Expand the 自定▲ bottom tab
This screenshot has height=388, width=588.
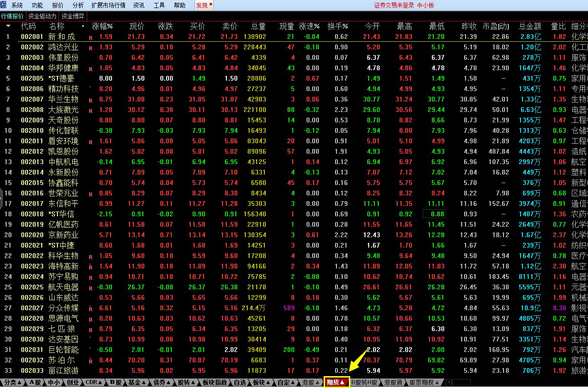point(286,382)
